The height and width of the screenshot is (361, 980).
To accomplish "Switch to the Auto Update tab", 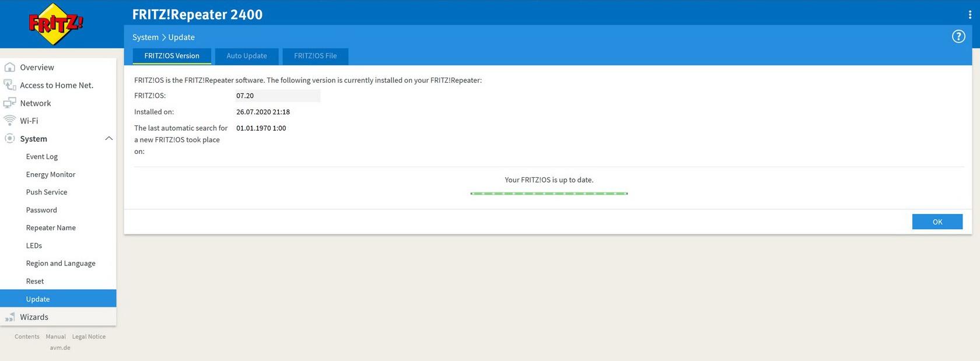I will [x=247, y=56].
